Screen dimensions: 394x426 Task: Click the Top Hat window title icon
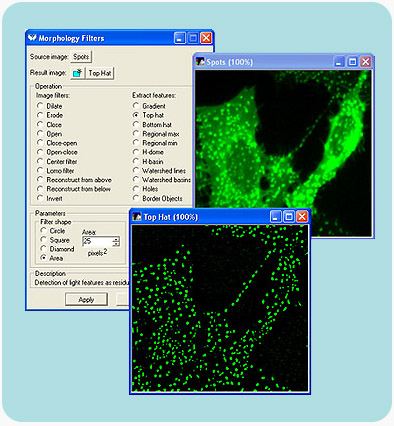pos(137,217)
